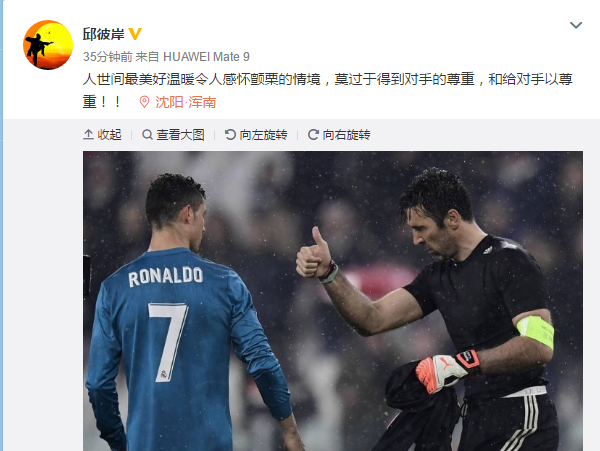Open 查看大图 to view full image
600x451 pixels.
(x=180, y=135)
